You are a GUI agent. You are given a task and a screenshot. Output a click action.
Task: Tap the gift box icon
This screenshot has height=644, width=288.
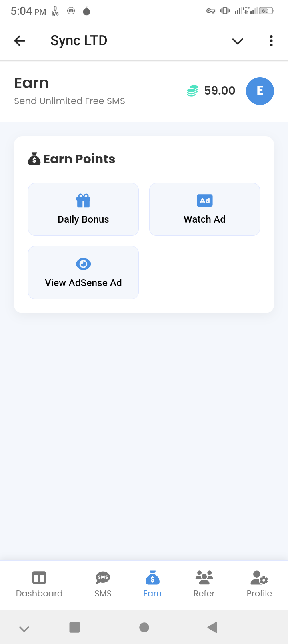coord(83,201)
